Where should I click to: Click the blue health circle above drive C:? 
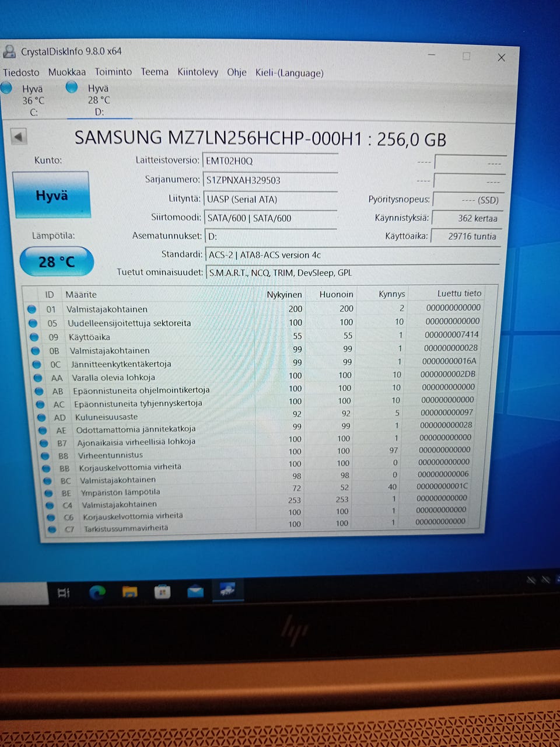pyautogui.click(x=6, y=88)
